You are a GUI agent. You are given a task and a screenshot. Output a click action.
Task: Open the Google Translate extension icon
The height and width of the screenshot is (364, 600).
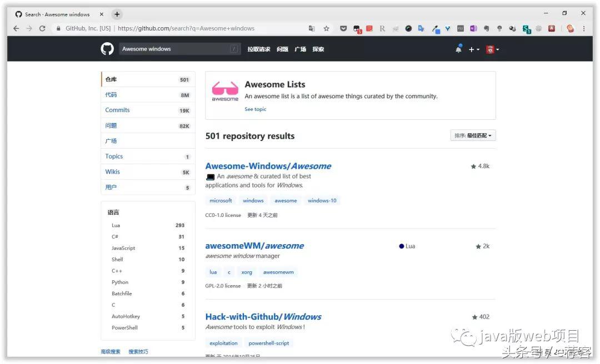pyautogui.click(x=421, y=28)
